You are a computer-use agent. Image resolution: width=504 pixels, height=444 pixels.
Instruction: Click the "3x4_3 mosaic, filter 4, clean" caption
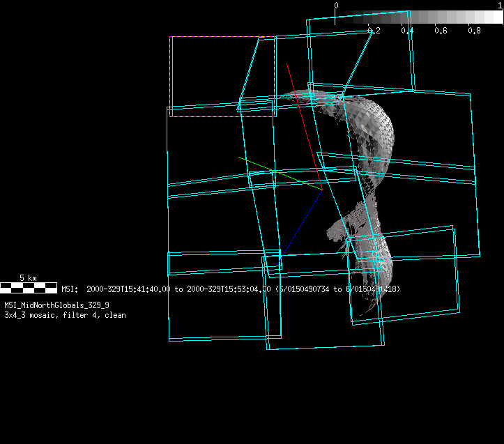pos(65,315)
